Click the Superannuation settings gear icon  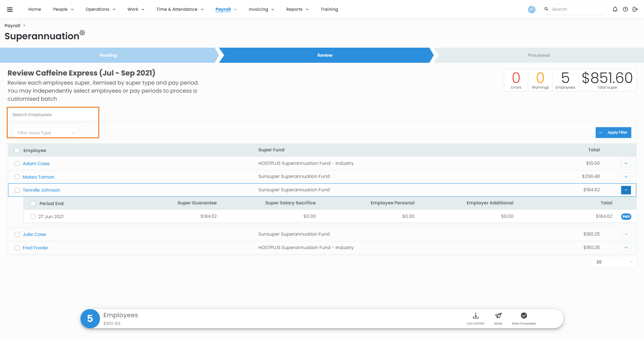point(82,33)
